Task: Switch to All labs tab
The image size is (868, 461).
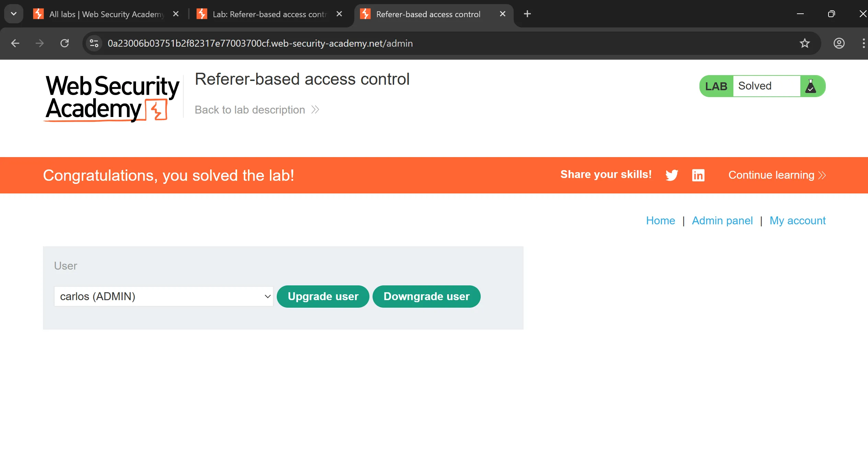Action: 106,14
